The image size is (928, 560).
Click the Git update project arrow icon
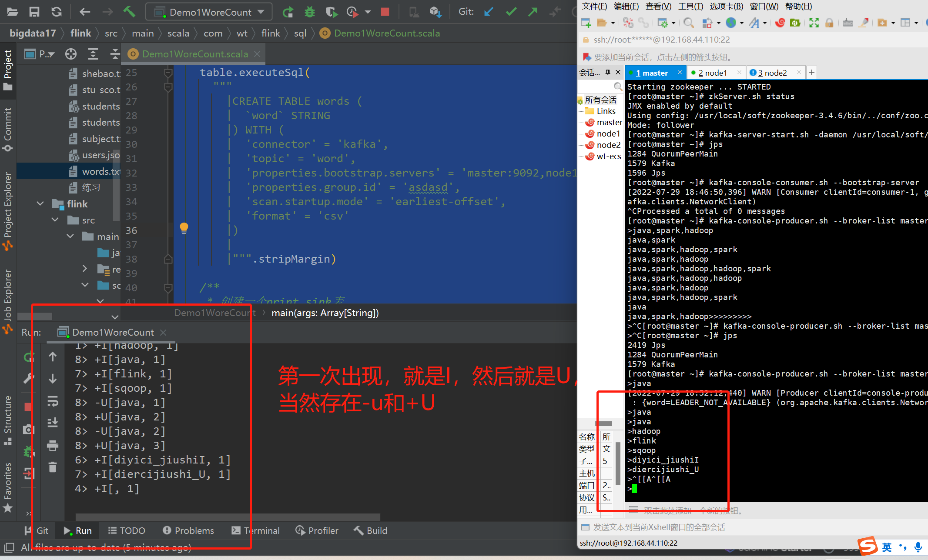click(x=489, y=12)
